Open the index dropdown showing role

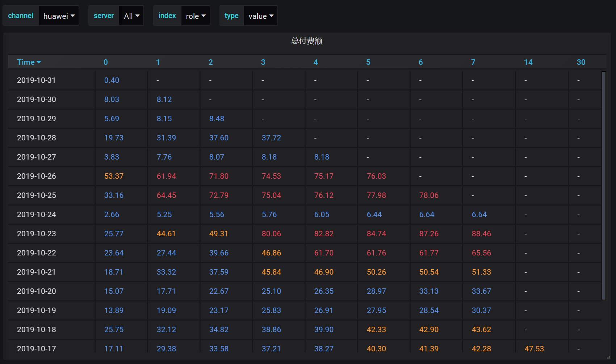196,16
